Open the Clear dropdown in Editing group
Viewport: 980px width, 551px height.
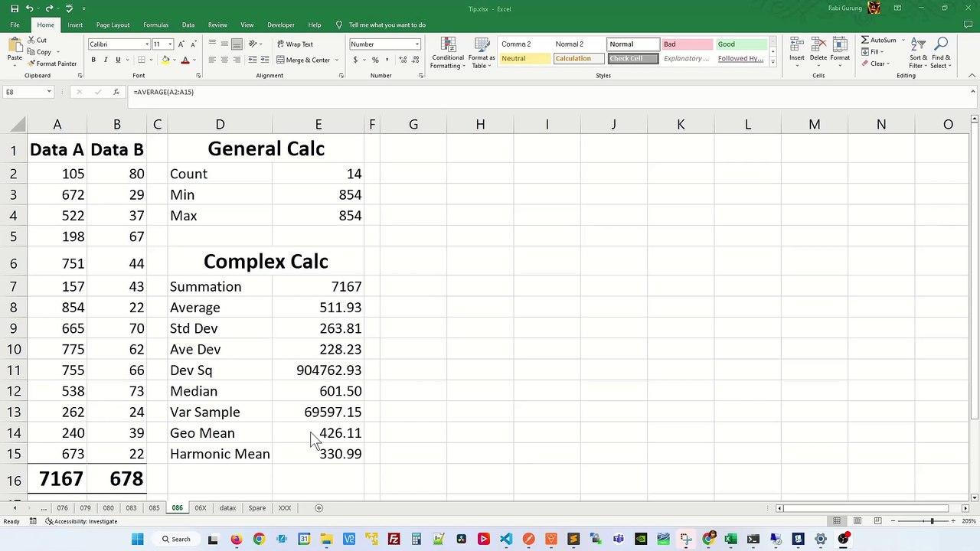(887, 64)
